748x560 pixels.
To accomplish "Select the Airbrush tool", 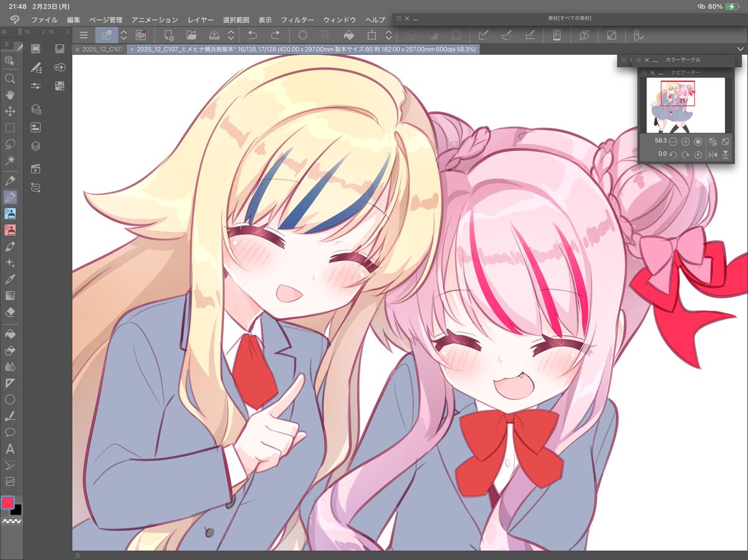I will click(10, 214).
